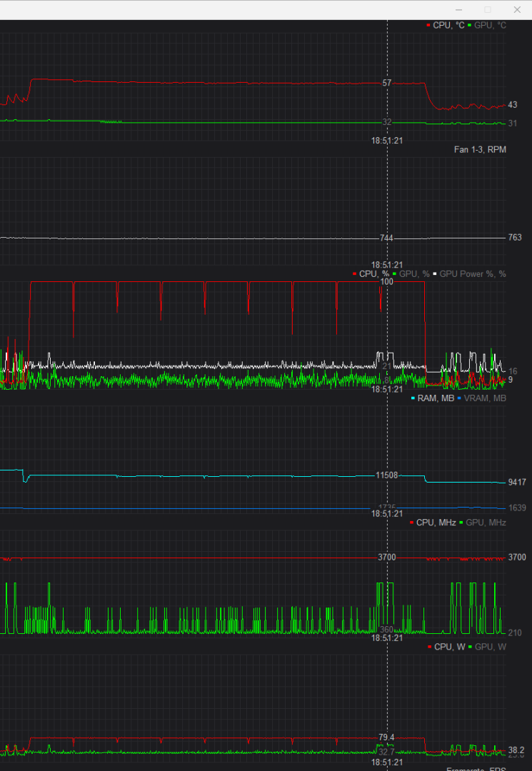Select the CPU, °C legend label
Screen dimensions: 532x771
(448, 25)
